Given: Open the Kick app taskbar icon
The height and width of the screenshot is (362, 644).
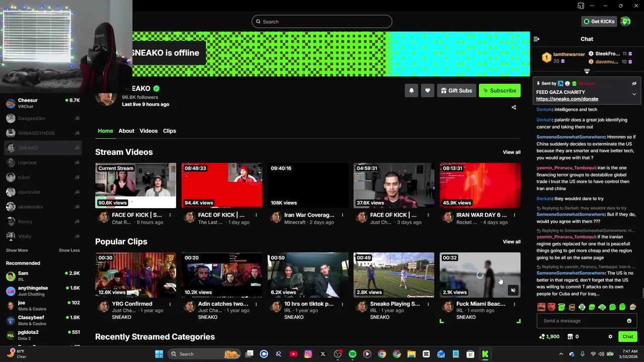Looking at the screenshot, I should [485, 354].
